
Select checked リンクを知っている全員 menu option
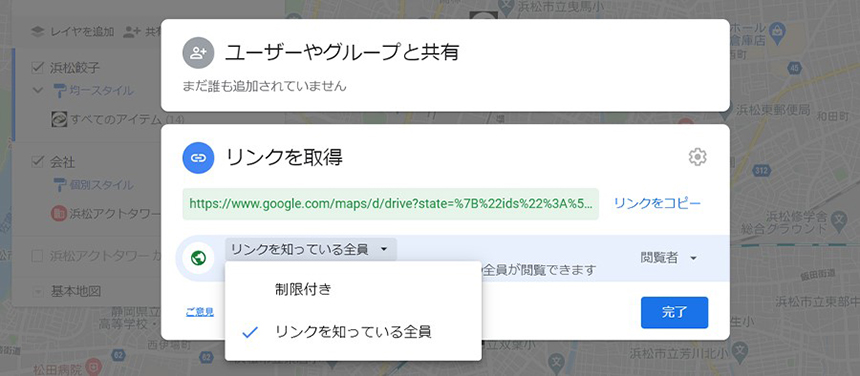353,332
